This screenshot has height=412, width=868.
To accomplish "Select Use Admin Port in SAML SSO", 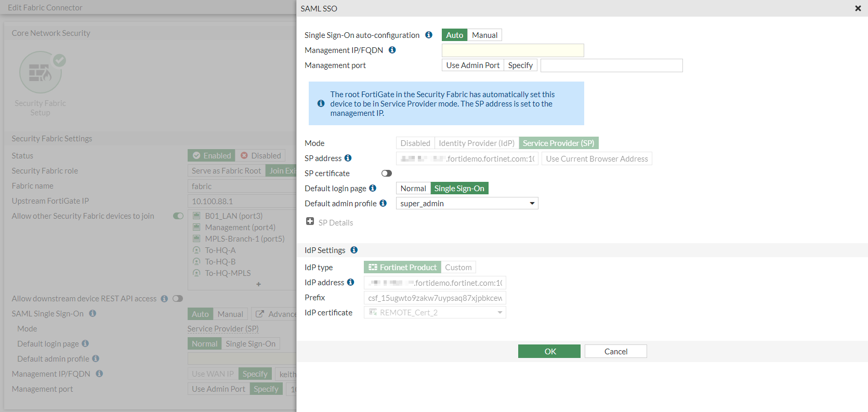I will (472, 65).
